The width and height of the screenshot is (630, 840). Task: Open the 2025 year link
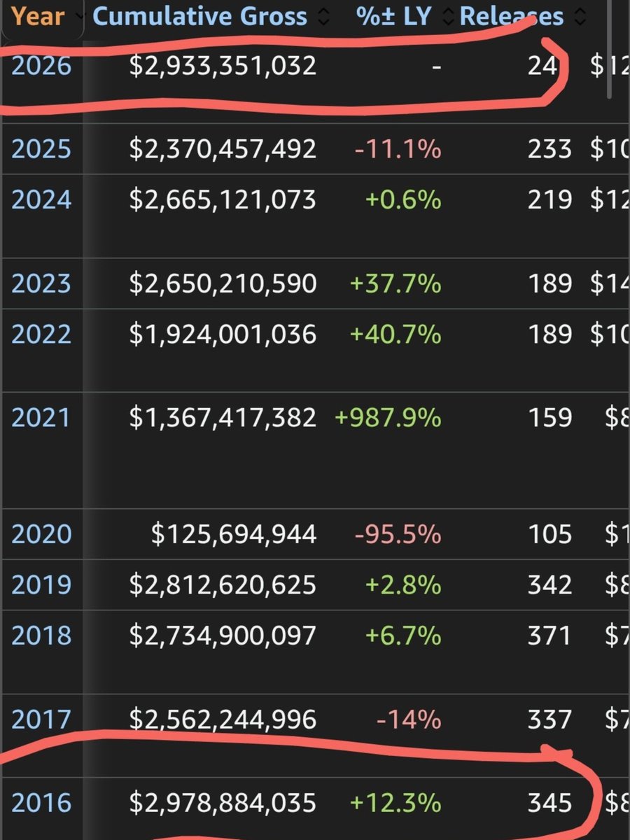41,148
